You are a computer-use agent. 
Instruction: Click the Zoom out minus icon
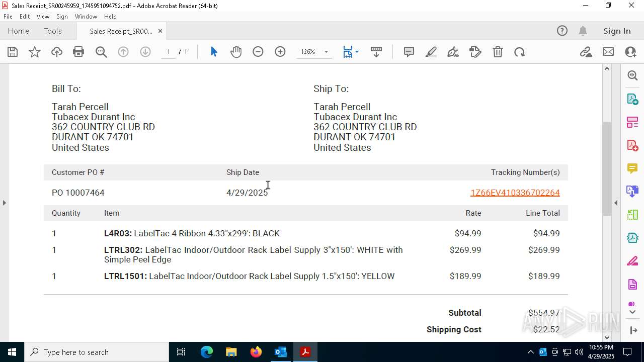pos(258,52)
